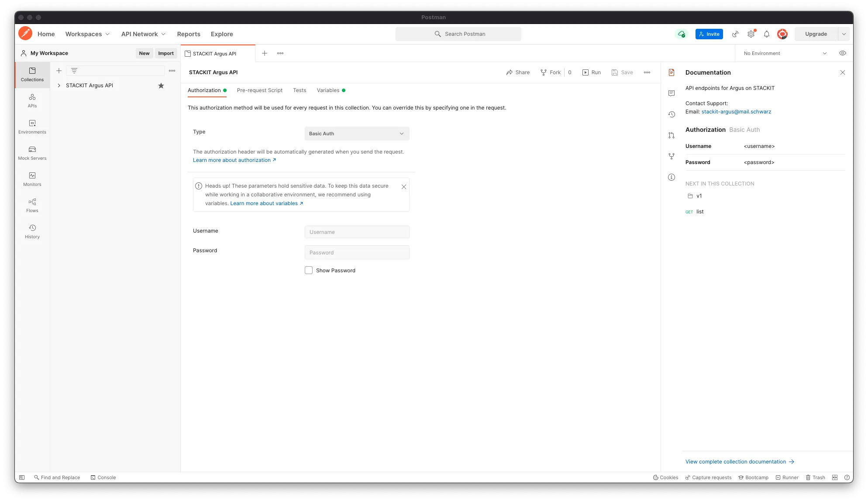Click the environment quick look eye icon

point(842,53)
